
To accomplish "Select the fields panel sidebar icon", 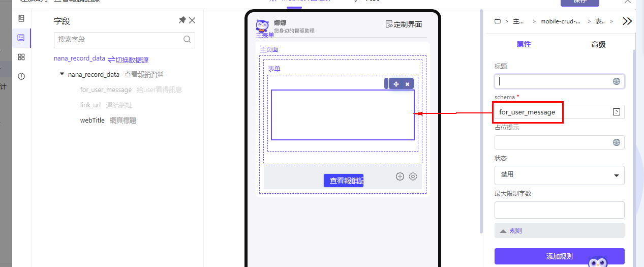I will (x=21, y=38).
